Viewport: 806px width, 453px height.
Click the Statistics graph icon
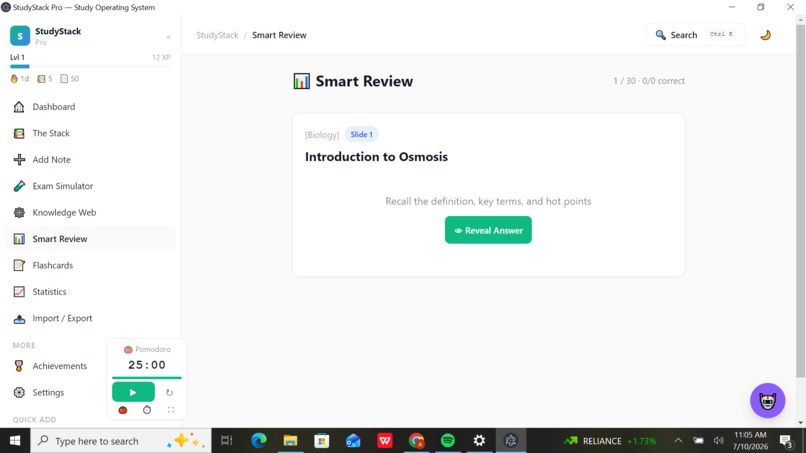pos(19,292)
